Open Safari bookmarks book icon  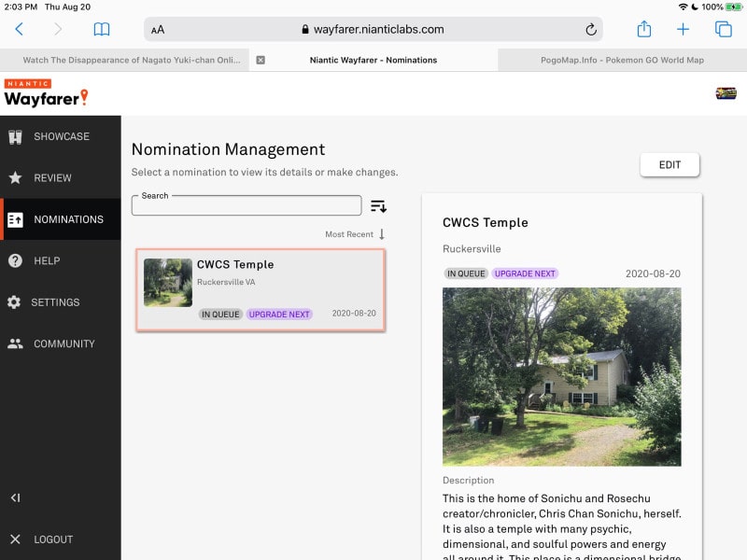pyautogui.click(x=102, y=29)
